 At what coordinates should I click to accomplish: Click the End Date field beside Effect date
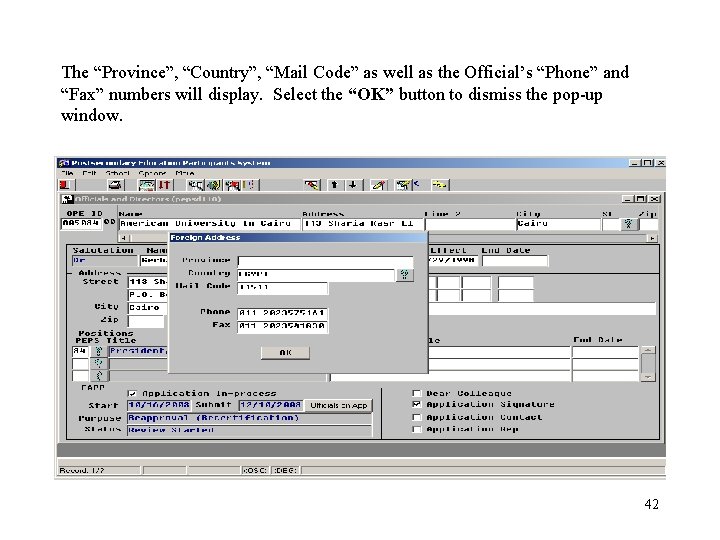(x=515, y=261)
